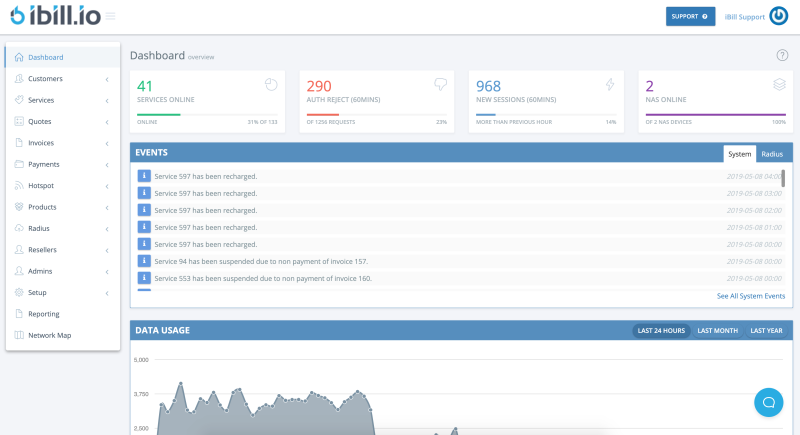Click the NAS Online layers icon

point(779,85)
